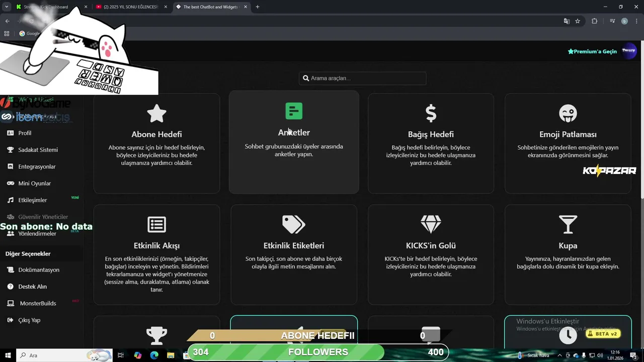The height and width of the screenshot is (362, 644).
Task: Close The best ChatBot and Widgets tab
Action: (245, 7)
